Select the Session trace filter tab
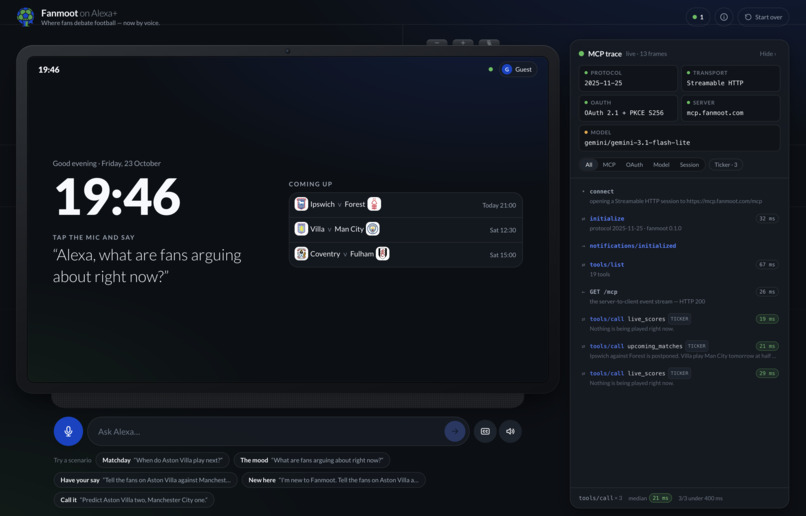Viewport: 806px width, 516px height. [x=689, y=164]
